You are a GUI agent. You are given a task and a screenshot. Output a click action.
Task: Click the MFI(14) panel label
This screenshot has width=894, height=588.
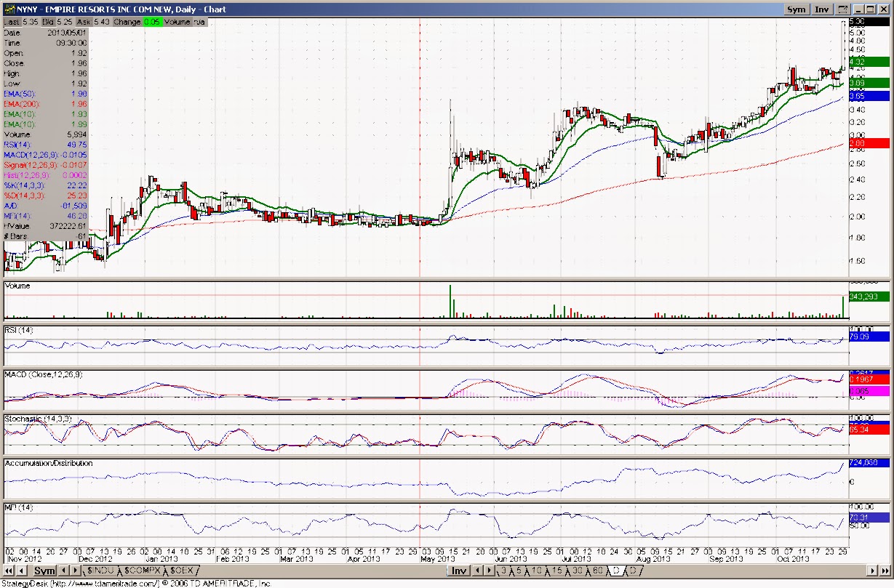[17, 507]
